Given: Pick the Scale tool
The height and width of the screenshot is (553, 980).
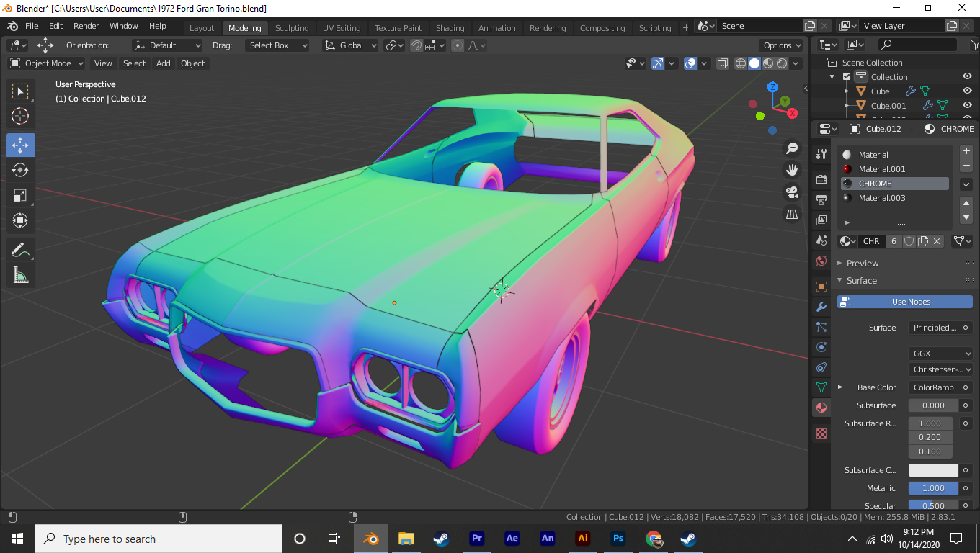Looking at the screenshot, I should pos(20,195).
